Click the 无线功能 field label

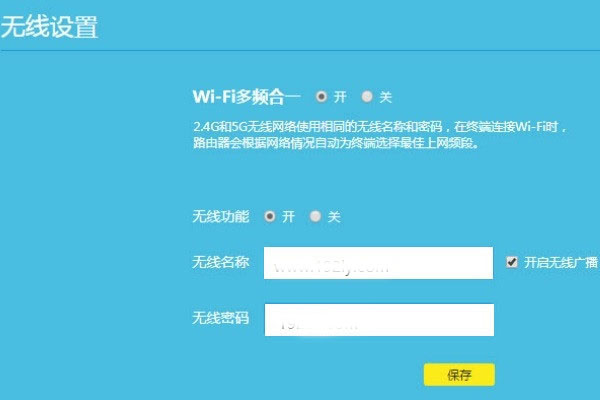coord(221,217)
